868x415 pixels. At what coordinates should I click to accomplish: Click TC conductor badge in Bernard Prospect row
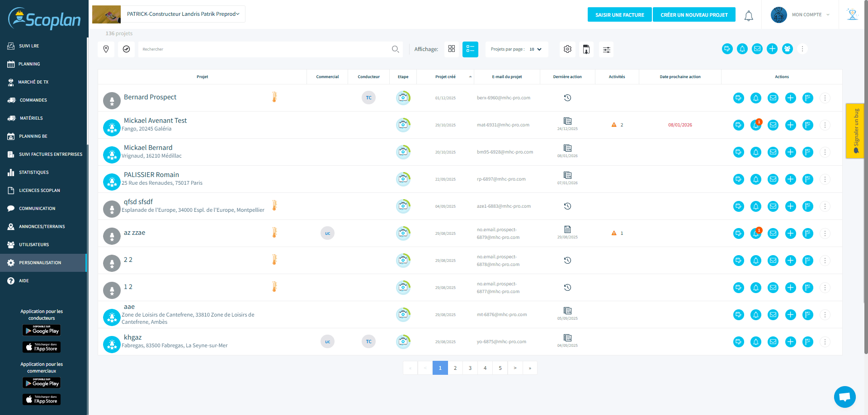tap(368, 98)
